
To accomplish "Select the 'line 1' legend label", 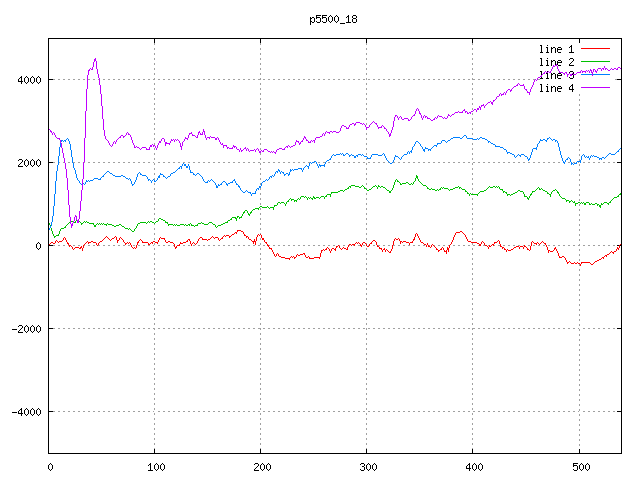I will (556, 49).
